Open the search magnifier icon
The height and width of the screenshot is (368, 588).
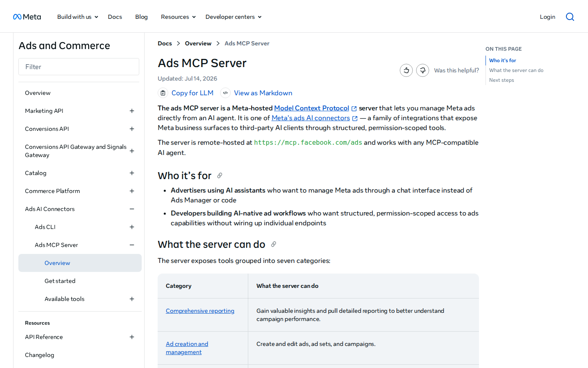point(570,17)
